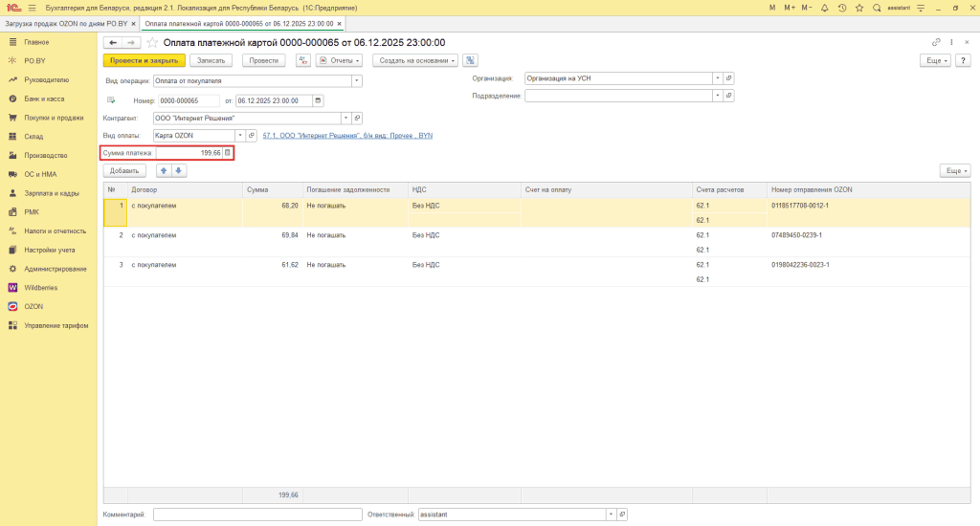Select shipment 0198042236-0023-1 cell
The height and width of the screenshot is (526, 980).
click(x=869, y=265)
